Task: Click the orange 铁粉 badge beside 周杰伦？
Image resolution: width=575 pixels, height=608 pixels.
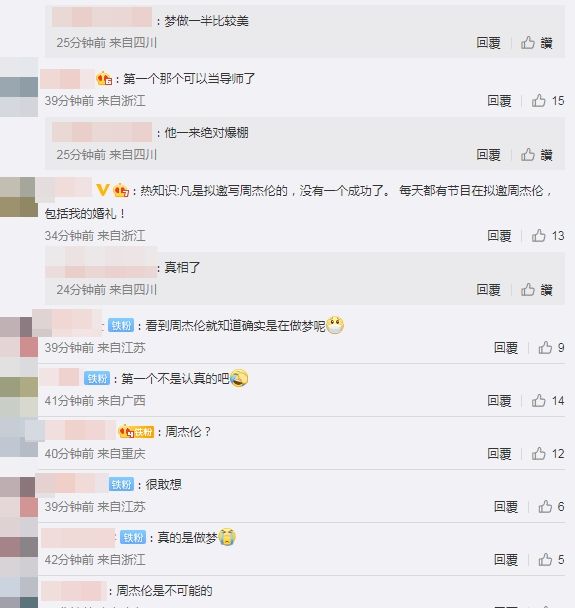Action: click(144, 432)
